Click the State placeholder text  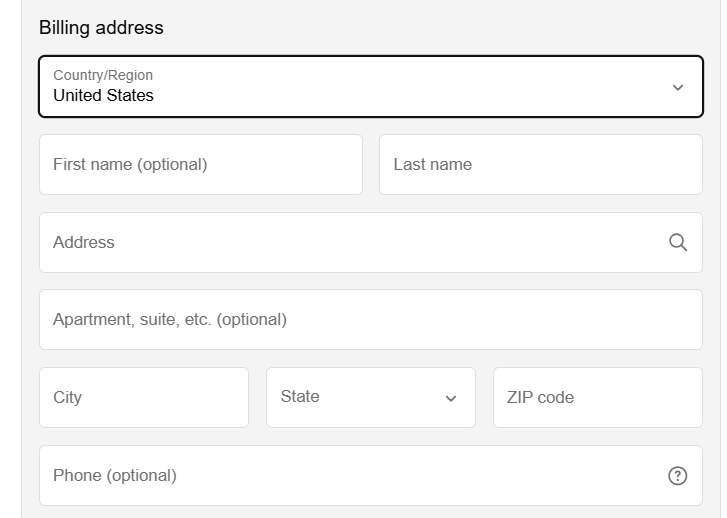[300, 396]
